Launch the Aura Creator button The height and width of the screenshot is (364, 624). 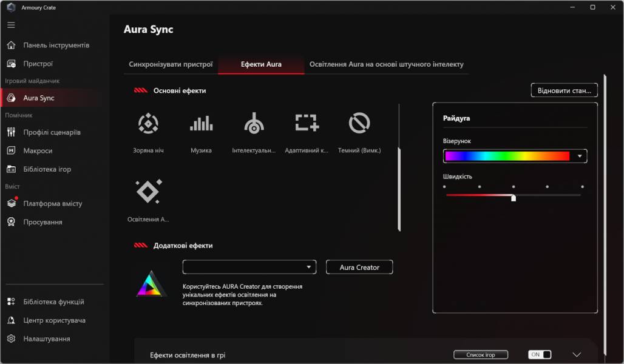(359, 268)
